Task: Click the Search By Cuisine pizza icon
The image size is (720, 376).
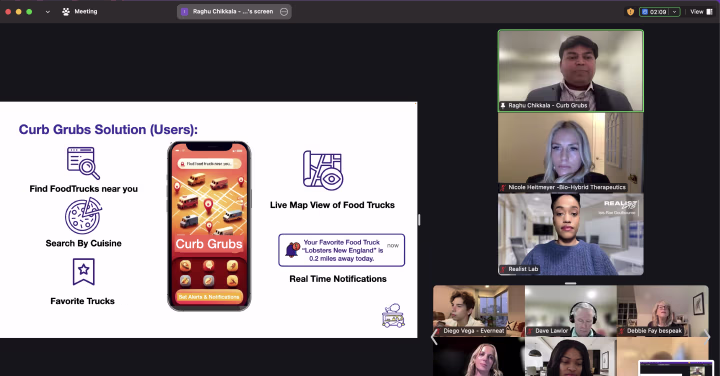Action: pos(83,216)
